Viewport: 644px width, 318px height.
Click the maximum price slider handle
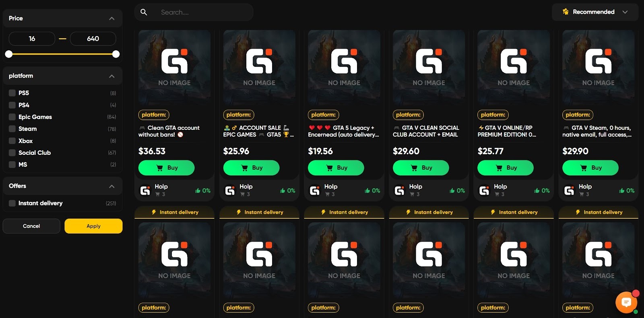[116, 54]
